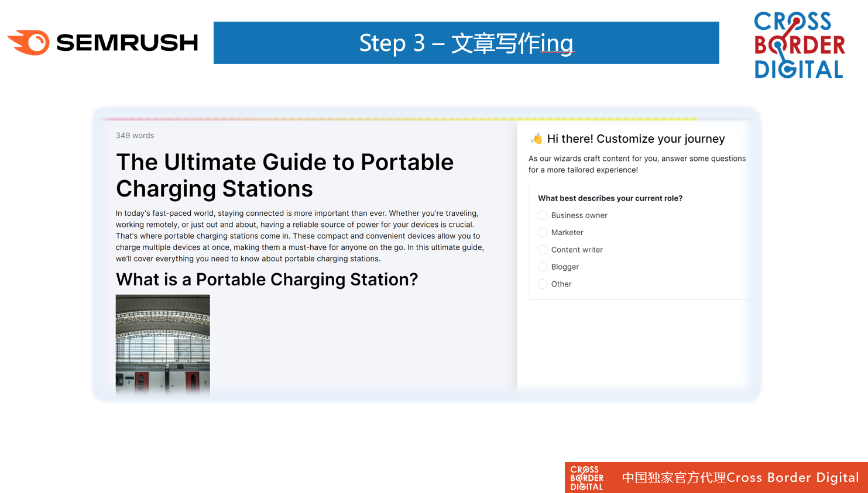Pick the Blogger radio button
This screenshot has width=868, height=493.
543,267
